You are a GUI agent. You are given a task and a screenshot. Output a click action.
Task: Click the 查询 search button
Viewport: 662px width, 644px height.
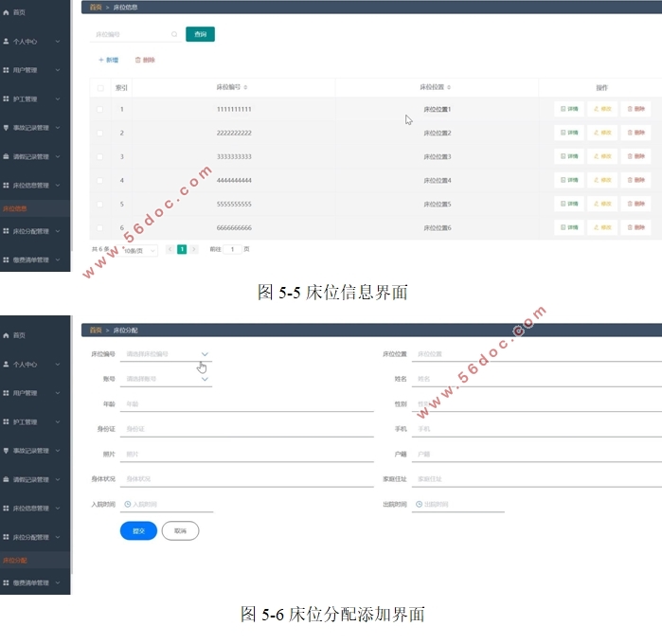tap(200, 34)
